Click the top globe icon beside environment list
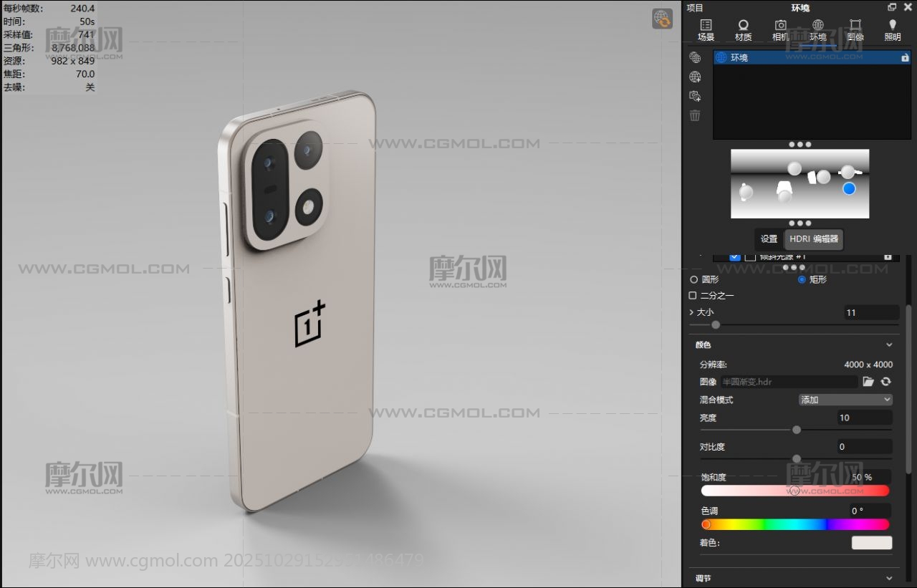 695,57
